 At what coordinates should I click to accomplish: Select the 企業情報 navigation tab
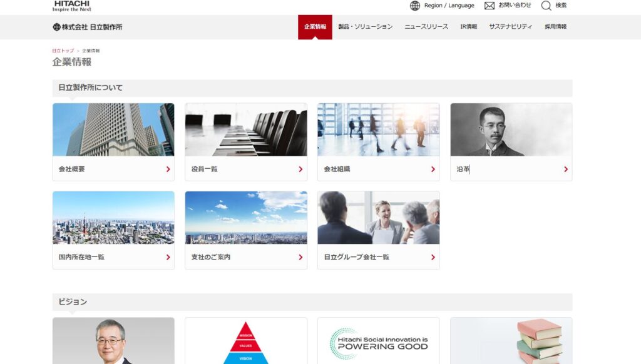pyautogui.click(x=315, y=27)
